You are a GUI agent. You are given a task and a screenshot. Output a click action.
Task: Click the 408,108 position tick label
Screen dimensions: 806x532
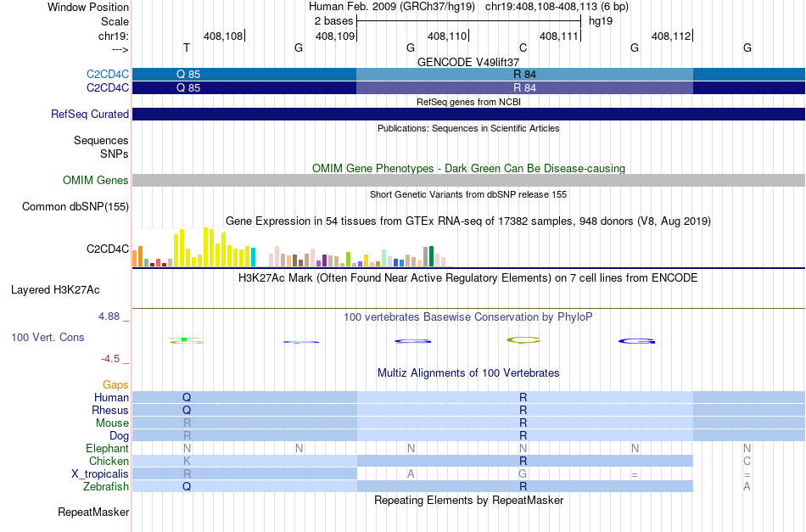point(223,36)
